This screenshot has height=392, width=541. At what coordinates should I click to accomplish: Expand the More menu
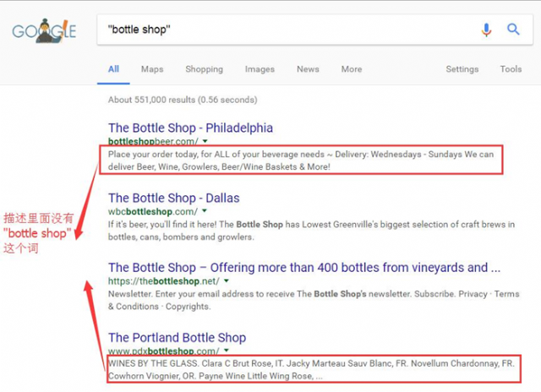coord(352,69)
